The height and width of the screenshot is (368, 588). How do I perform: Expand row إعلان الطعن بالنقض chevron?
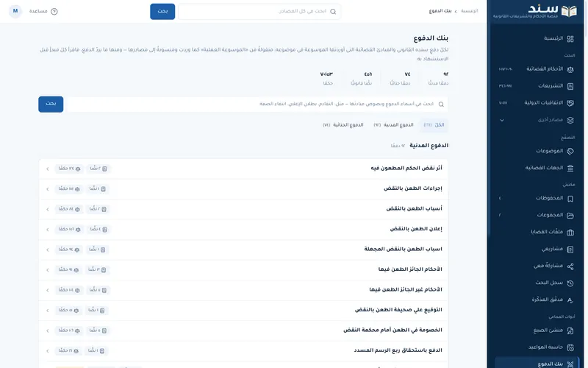tap(48, 230)
